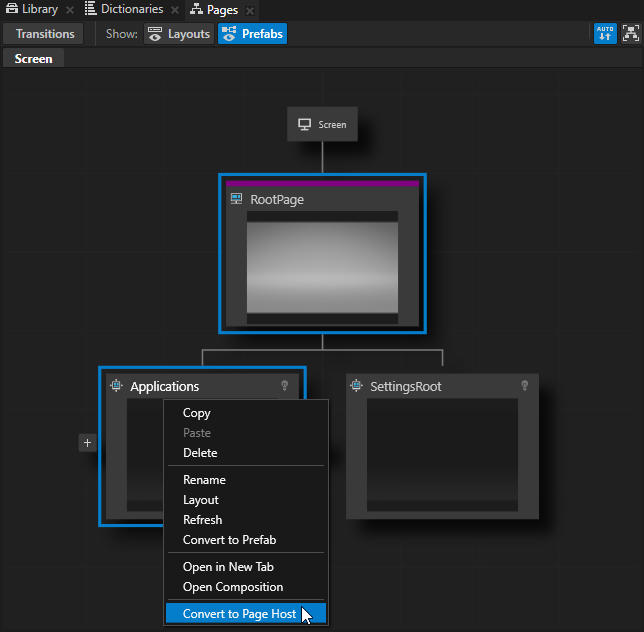Image resolution: width=644 pixels, height=632 pixels.
Task: Add a page with the plus button
Action: coord(88,443)
